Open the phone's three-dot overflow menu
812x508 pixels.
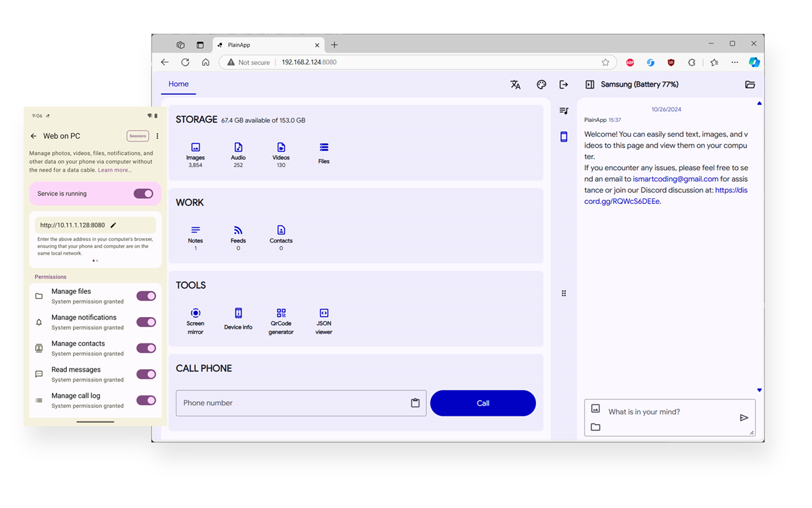point(158,136)
